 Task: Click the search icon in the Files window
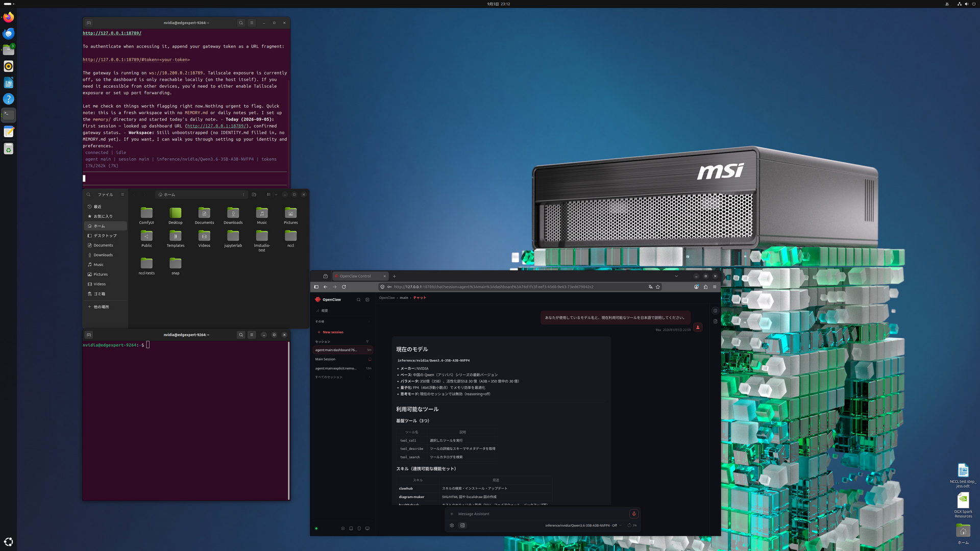click(x=88, y=194)
